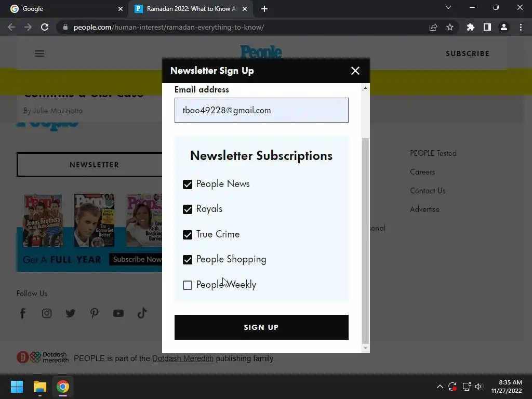Screen dimensions: 532x399
Task: Click the SUBSCRIBE link in header
Action: (x=468, y=54)
